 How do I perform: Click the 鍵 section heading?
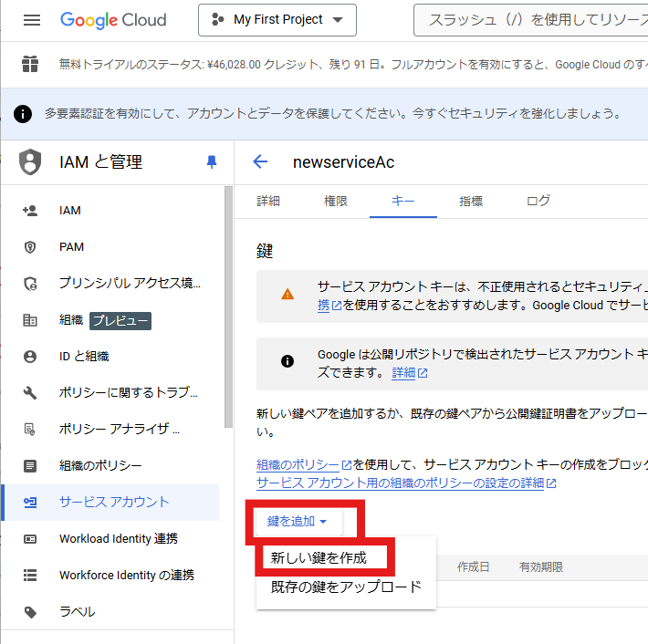(265, 251)
